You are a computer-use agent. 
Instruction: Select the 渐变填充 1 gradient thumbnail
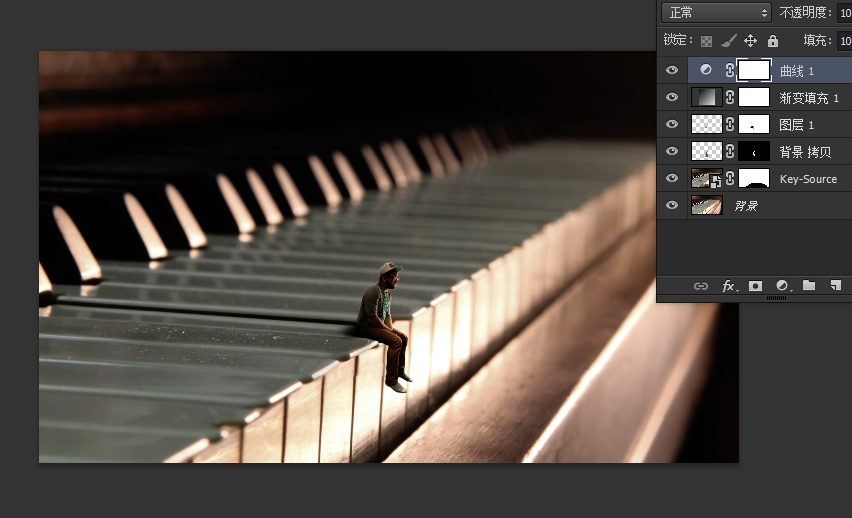coord(706,97)
